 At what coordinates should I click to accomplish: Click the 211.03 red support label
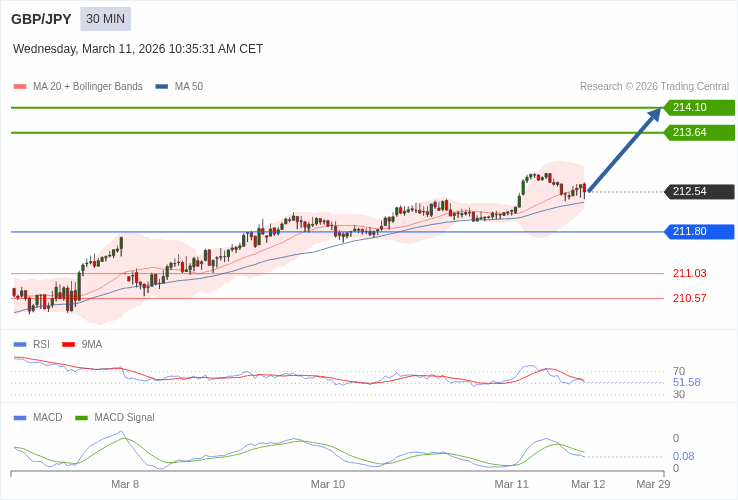click(689, 274)
